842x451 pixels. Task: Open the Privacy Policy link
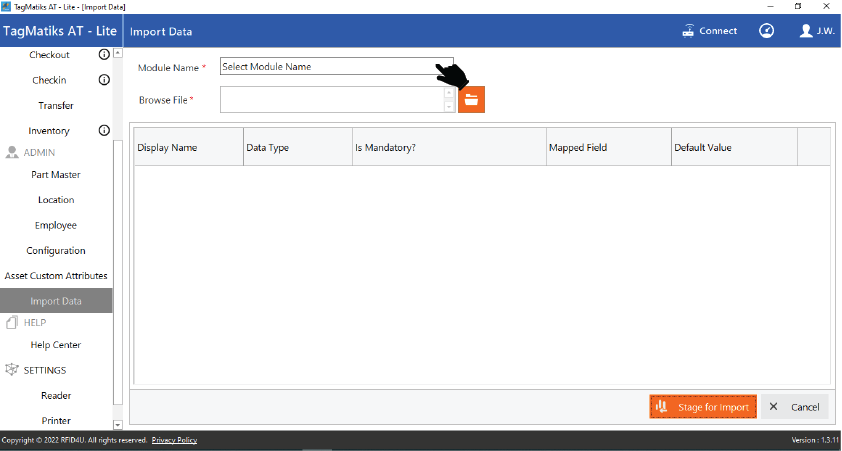(174, 440)
